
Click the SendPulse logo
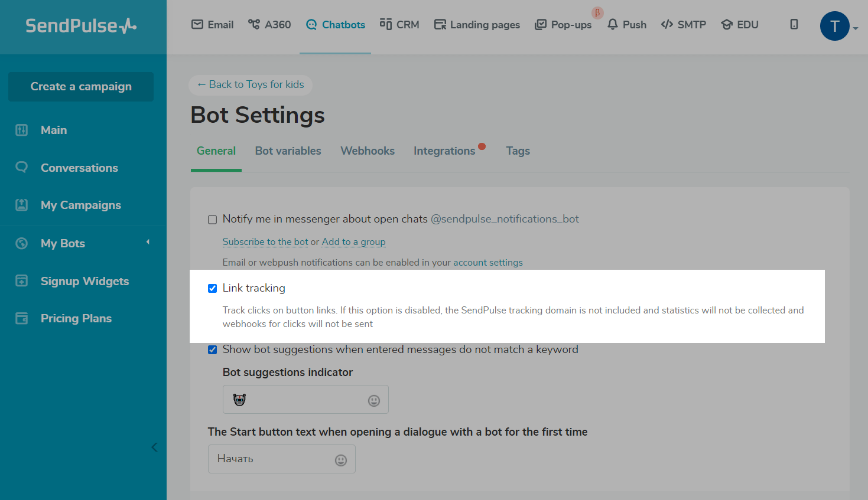[x=81, y=26]
